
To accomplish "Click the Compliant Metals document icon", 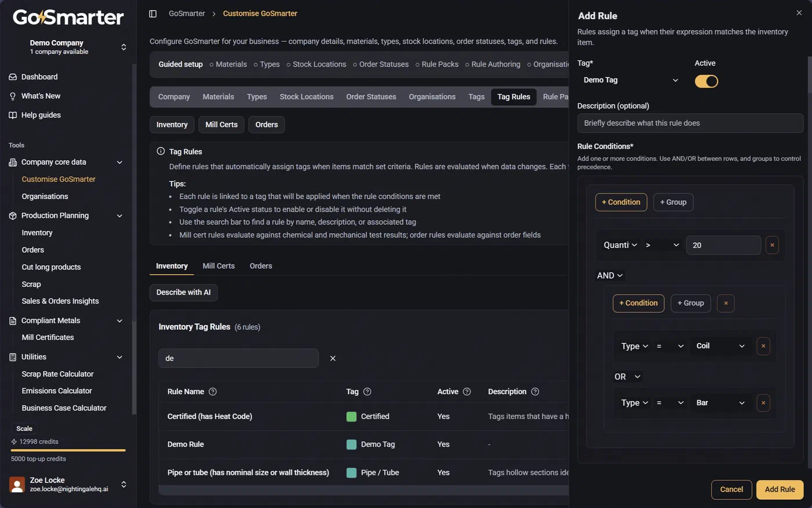I will (13, 321).
